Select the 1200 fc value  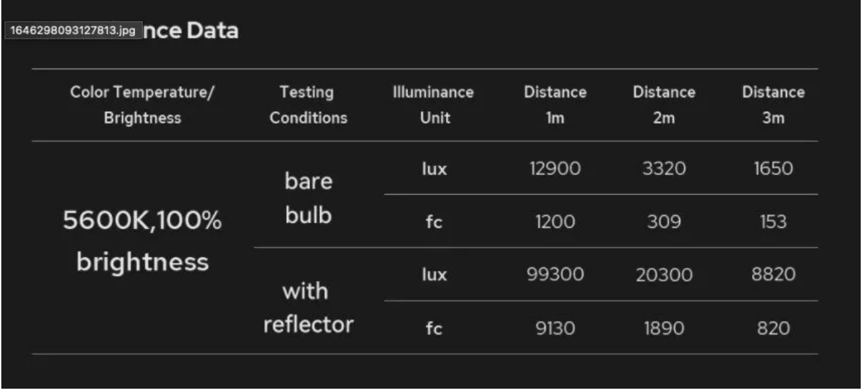point(555,222)
